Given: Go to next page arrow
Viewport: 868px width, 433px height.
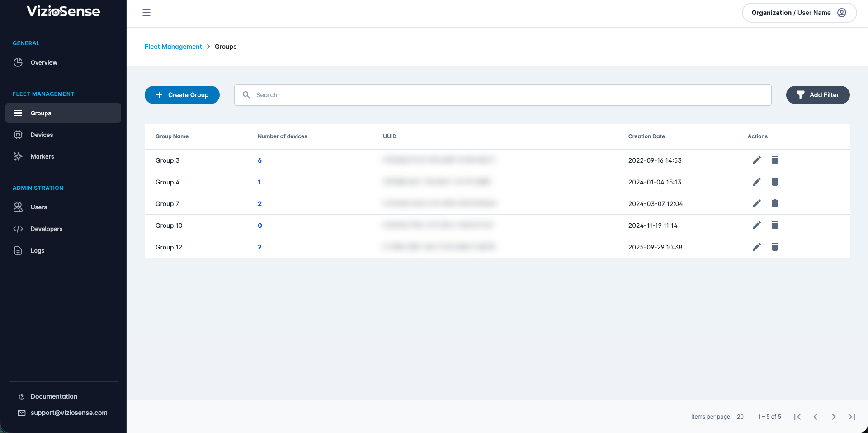Looking at the screenshot, I should [834, 417].
